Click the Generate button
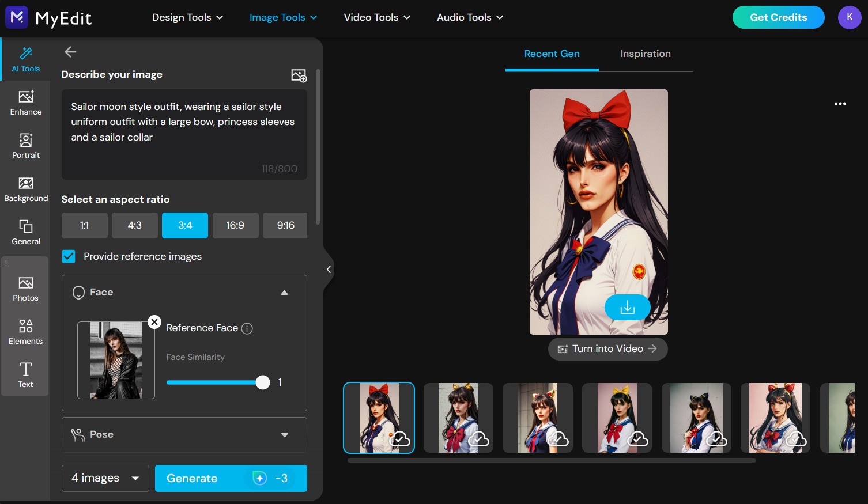Screen dimensions: 868x504 [231, 478]
